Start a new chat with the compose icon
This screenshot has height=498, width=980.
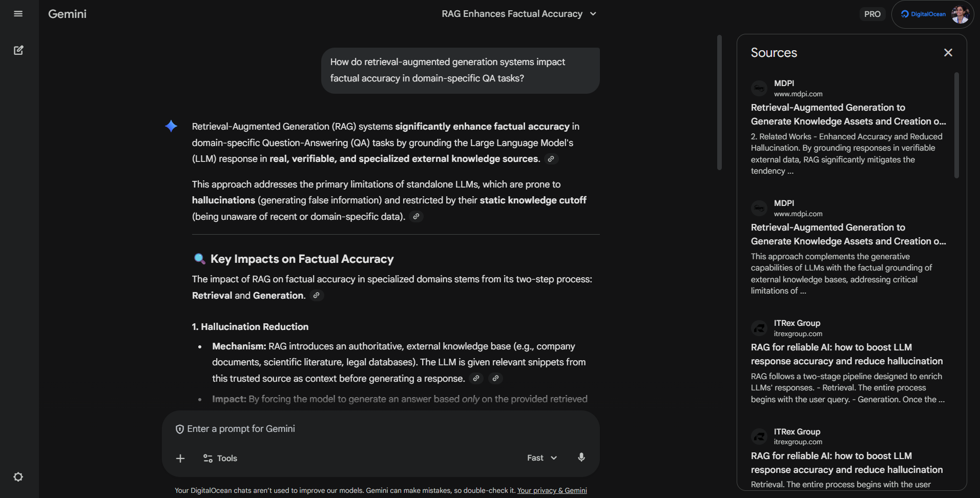(18, 50)
